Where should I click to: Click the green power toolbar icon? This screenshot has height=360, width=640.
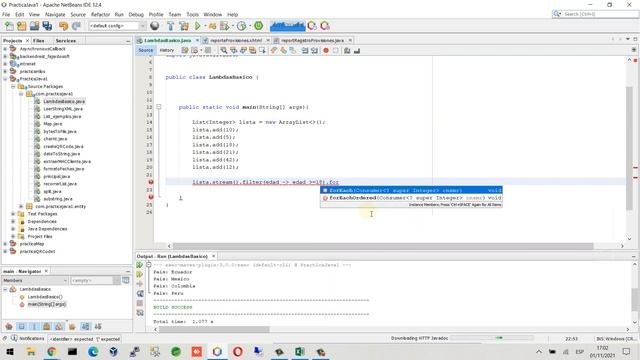(258, 26)
